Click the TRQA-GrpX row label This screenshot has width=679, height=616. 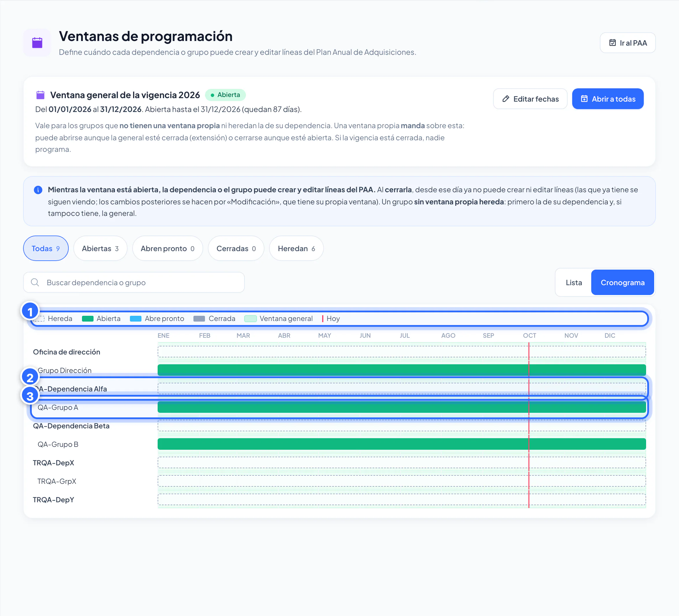pyautogui.click(x=57, y=481)
